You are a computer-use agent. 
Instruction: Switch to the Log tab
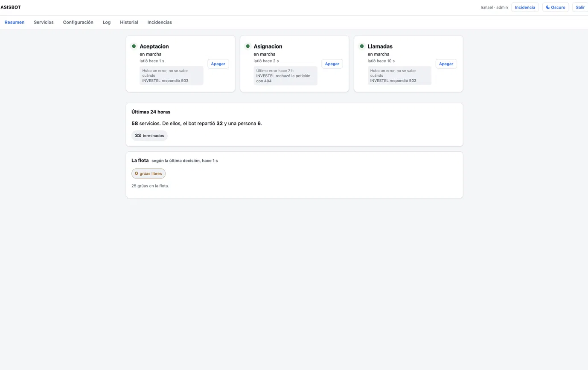[107, 22]
